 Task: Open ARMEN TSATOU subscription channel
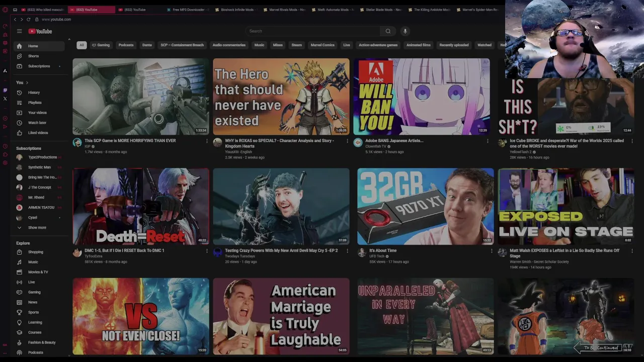tap(40, 208)
